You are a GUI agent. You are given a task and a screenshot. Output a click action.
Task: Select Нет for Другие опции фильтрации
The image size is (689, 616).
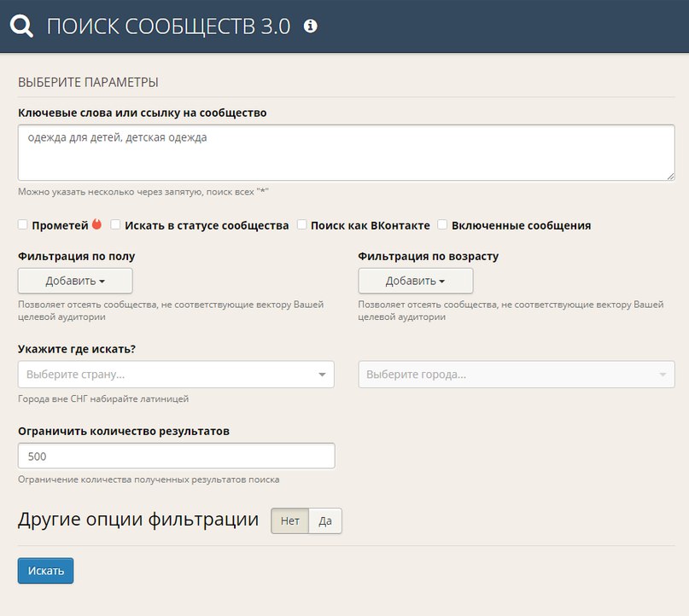click(x=289, y=521)
